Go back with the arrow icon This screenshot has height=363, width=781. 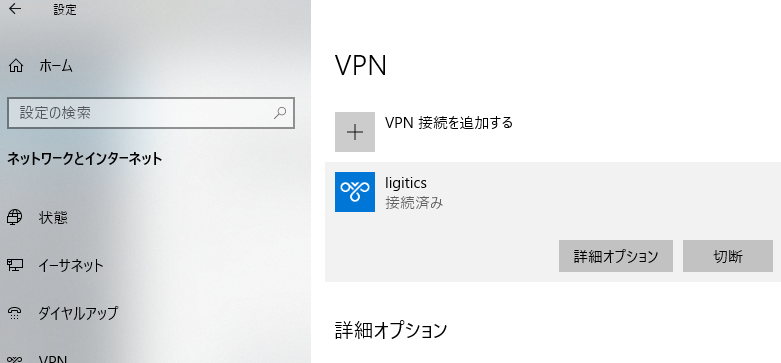(x=15, y=9)
